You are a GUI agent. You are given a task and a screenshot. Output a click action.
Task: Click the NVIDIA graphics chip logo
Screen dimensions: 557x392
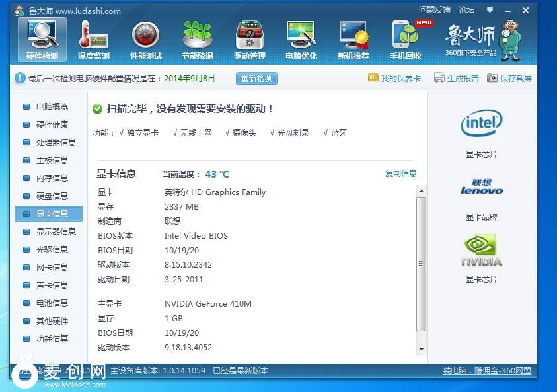(x=481, y=251)
